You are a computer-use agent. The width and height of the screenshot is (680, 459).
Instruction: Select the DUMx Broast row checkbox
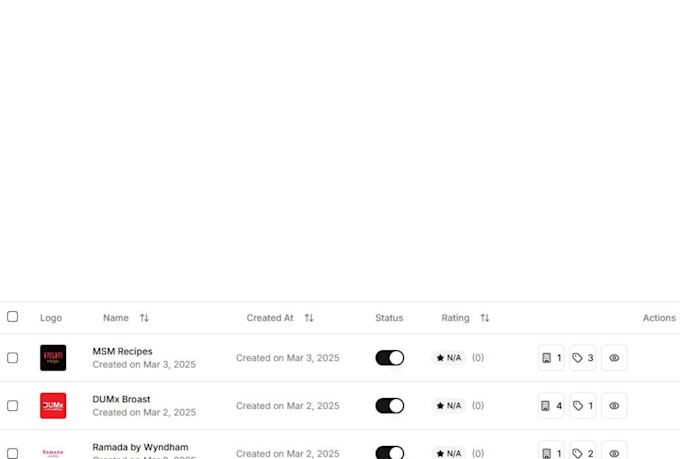[13, 406]
